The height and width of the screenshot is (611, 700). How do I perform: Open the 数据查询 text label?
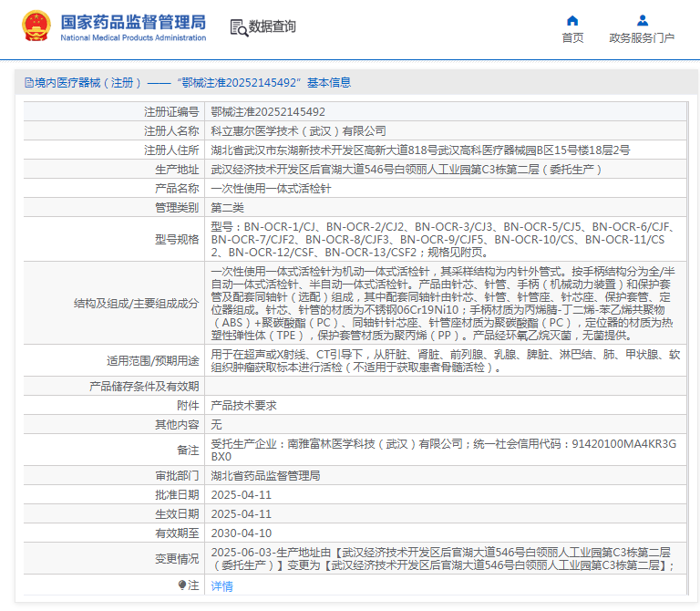point(273,27)
